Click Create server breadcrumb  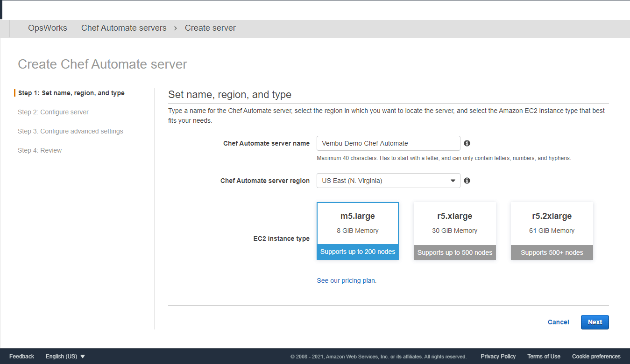click(210, 28)
